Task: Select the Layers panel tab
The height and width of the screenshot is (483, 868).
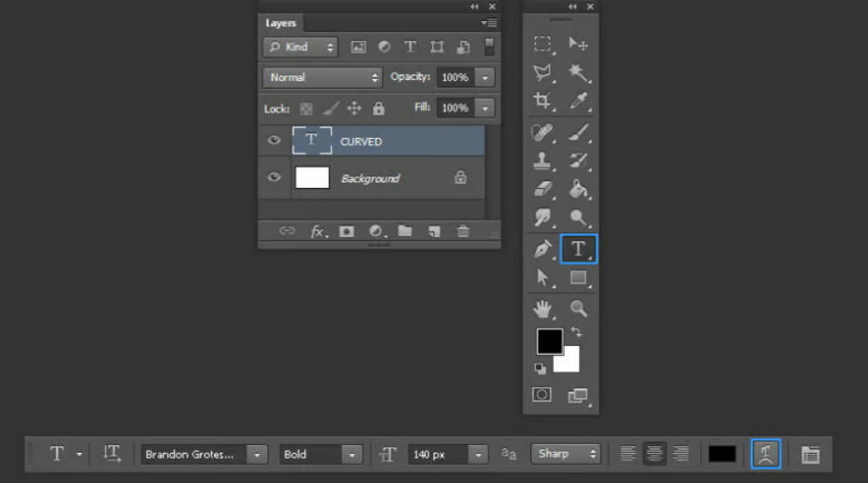Action: click(281, 23)
